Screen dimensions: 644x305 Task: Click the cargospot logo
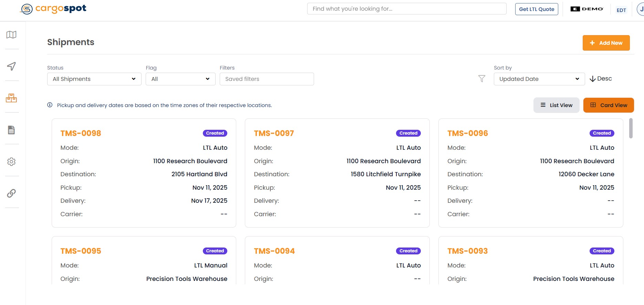click(x=53, y=9)
